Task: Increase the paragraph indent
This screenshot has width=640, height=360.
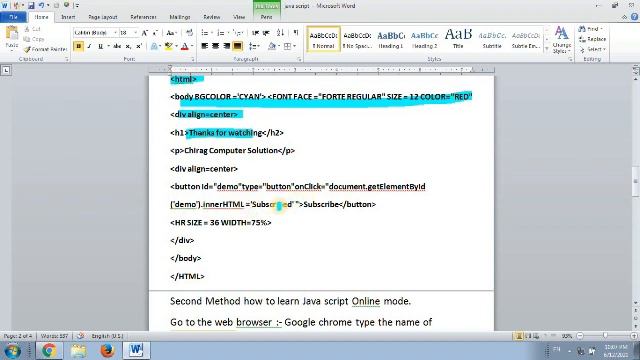Action: point(266,33)
